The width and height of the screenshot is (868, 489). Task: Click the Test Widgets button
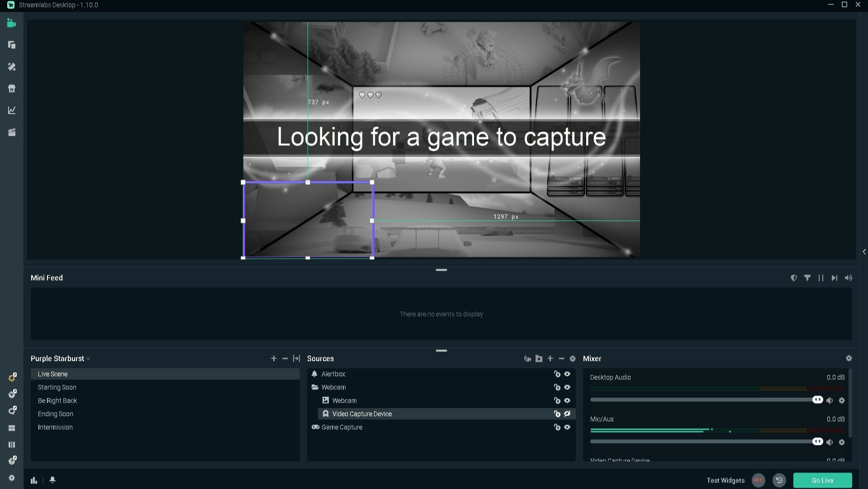click(x=726, y=480)
